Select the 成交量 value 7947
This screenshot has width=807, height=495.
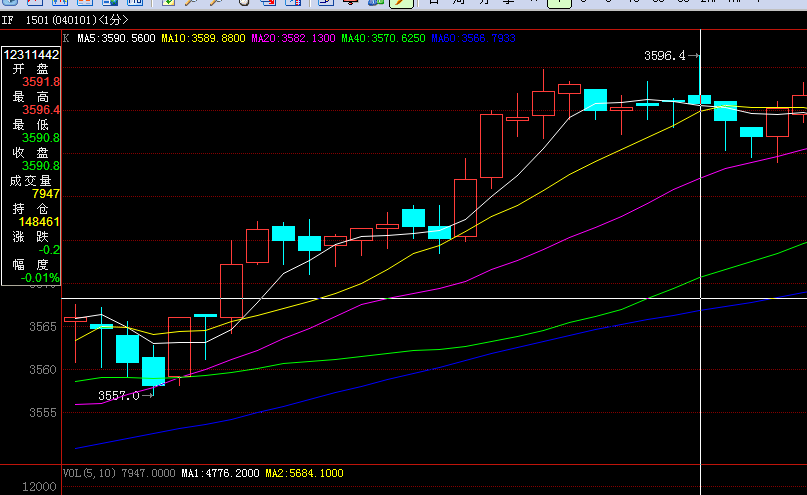tap(46, 194)
